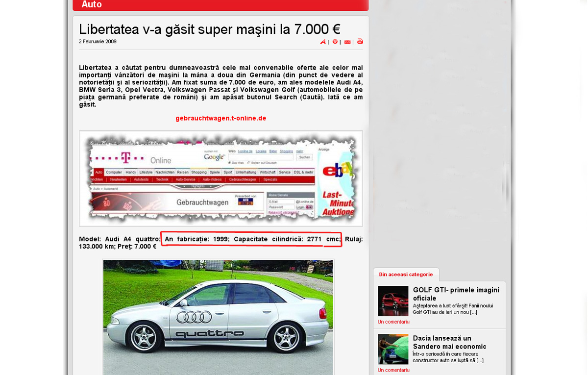Click the green covered Dacia Sandero thumbnail
The height and width of the screenshot is (375, 588).
tap(393, 349)
